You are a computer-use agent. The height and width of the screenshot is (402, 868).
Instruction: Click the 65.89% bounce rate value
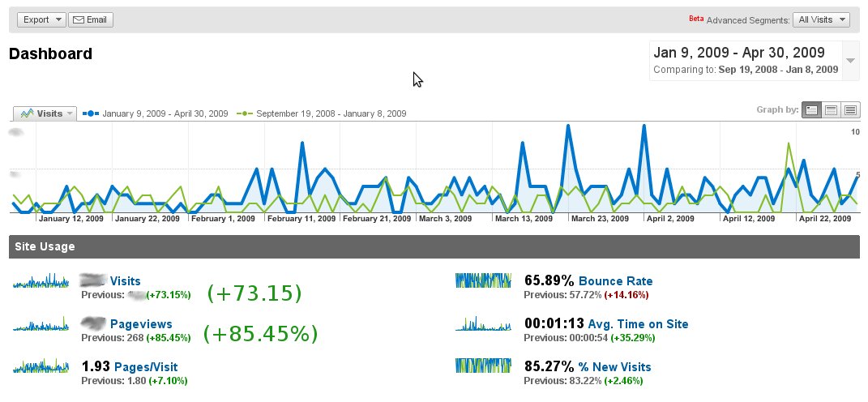(x=549, y=281)
